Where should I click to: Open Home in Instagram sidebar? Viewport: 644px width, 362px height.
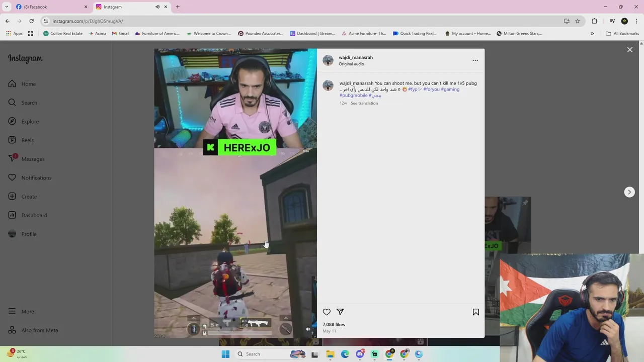[28, 84]
